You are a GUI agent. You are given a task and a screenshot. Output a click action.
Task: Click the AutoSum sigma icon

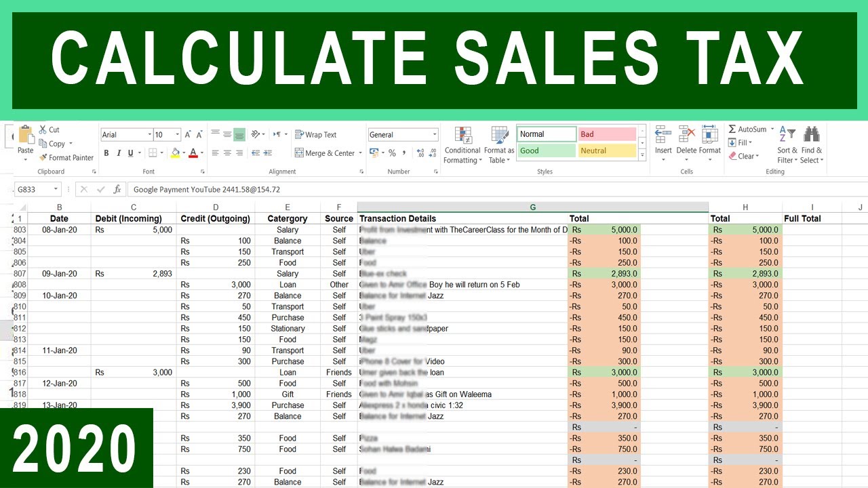point(732,129)
